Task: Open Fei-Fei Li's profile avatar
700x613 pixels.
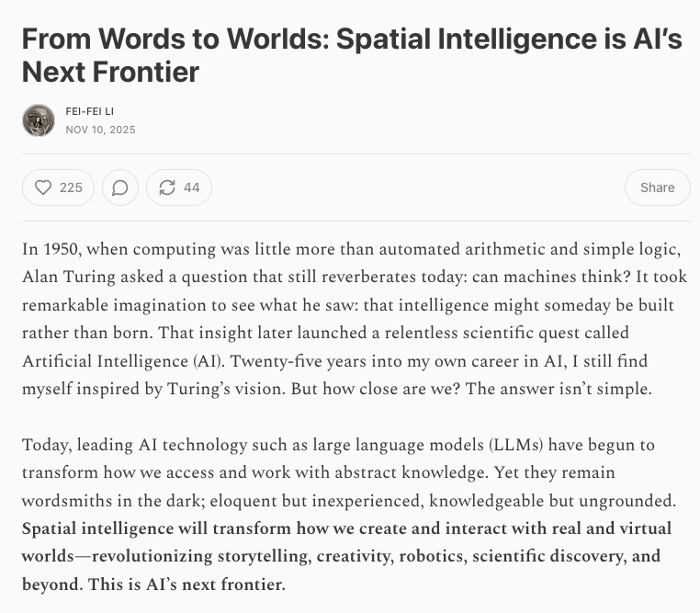Action: [x=39, y=120]
